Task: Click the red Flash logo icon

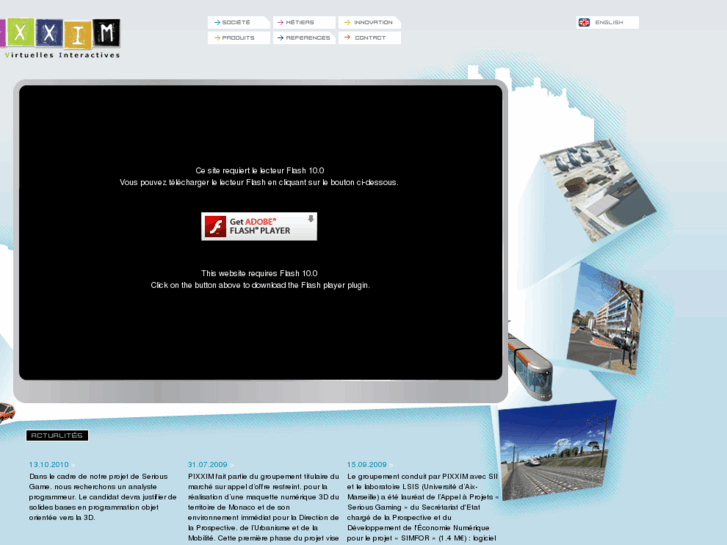Action: click(x=216, y=226)
